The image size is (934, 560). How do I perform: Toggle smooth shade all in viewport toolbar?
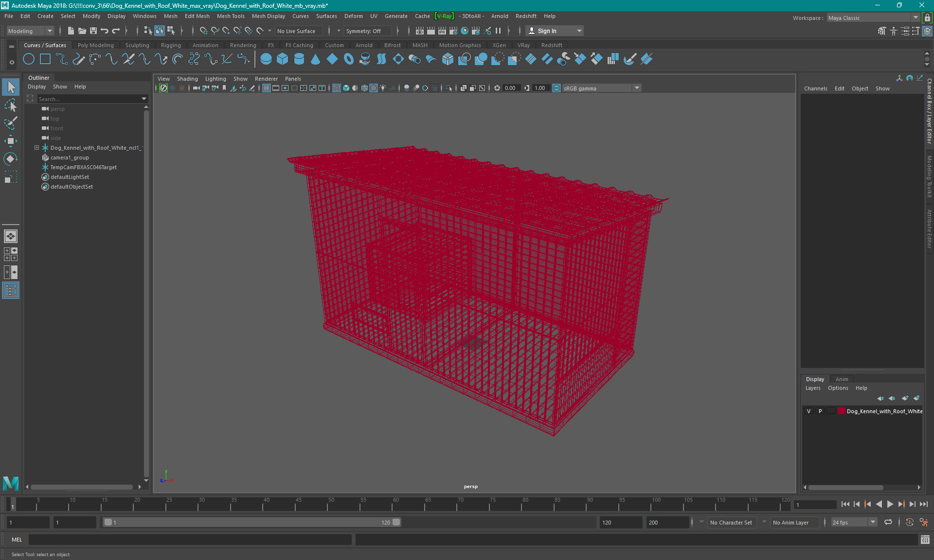pos(346,88)
